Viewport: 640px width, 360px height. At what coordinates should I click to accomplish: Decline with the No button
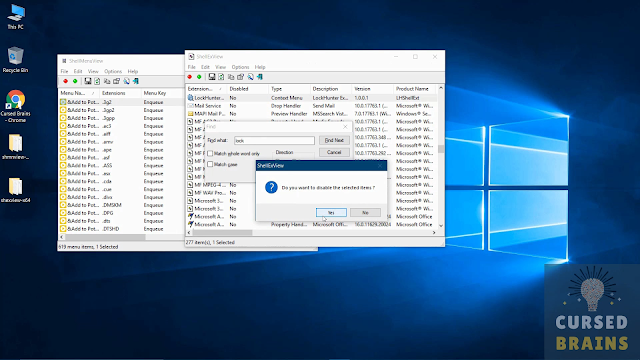pos(365,213)
